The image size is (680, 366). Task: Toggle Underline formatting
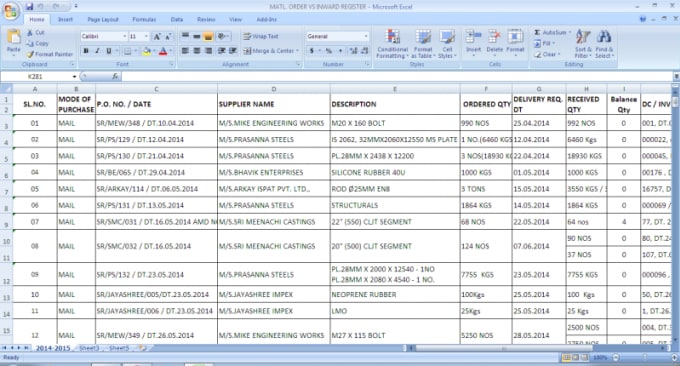tap(109, 51)
